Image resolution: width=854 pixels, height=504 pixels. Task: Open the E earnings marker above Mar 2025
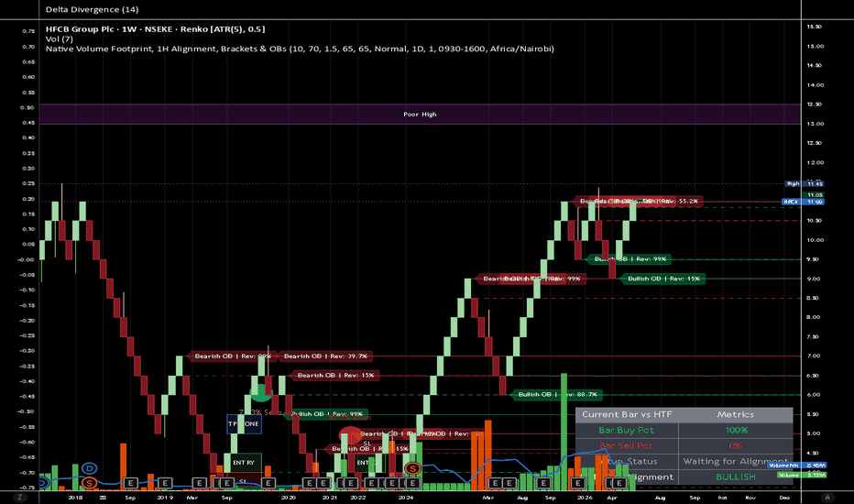495,483
